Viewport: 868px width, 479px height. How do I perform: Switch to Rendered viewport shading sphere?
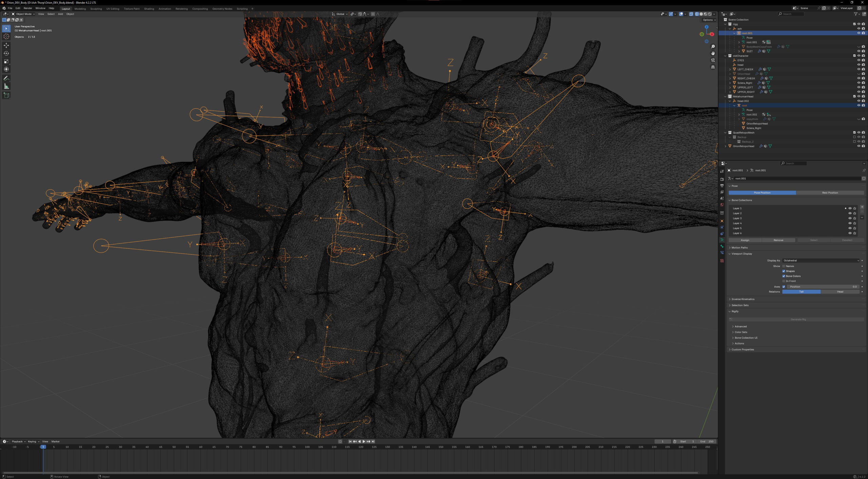point(710,14)
